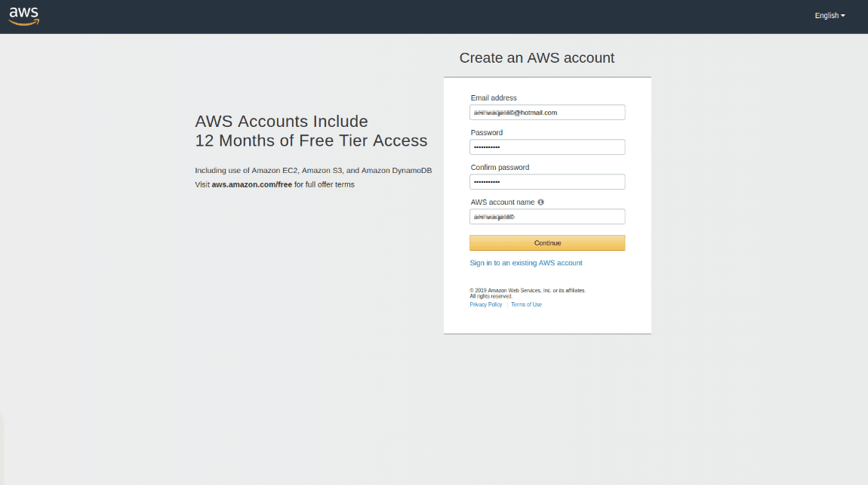Click the 12 Months of Free Tier headline
Screen dimensions: 868x485
[311, 141]
